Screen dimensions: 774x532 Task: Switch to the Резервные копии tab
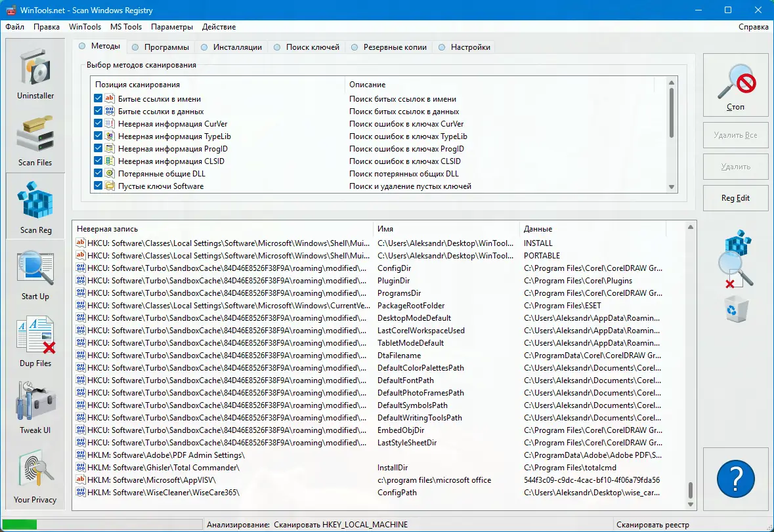point(389,47)
